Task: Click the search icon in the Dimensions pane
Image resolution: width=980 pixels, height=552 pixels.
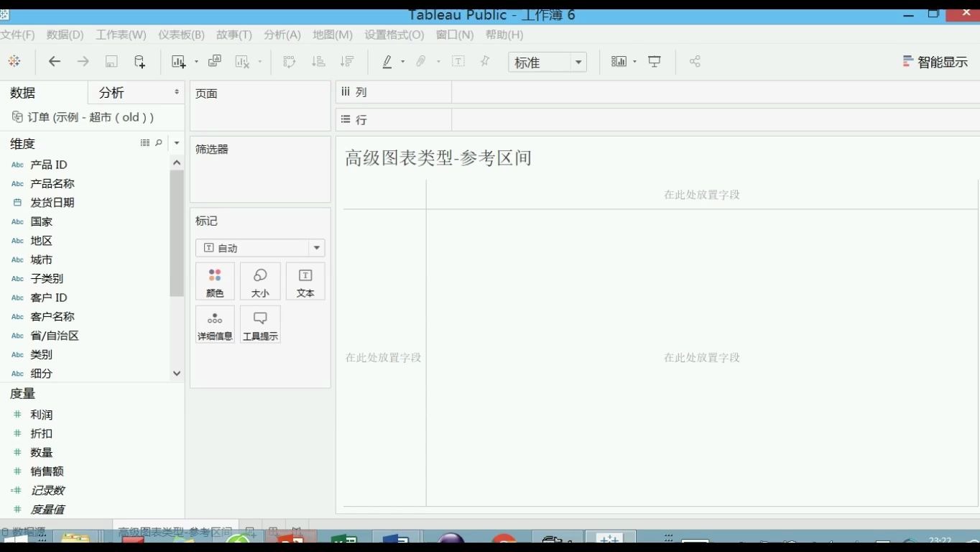Action: click(159, 142)
